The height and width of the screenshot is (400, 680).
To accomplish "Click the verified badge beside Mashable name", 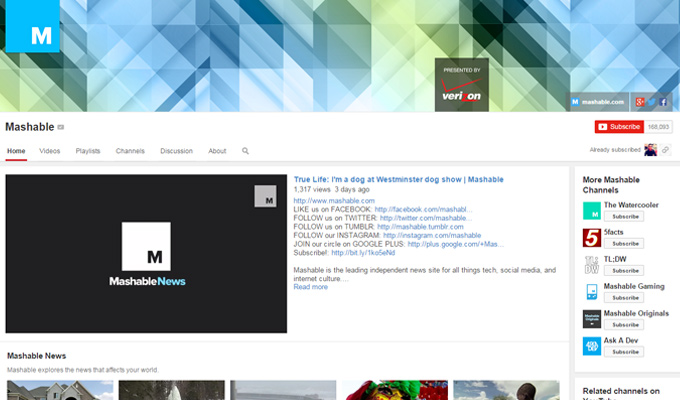I will pyautogui.click(x=61, y=127).
